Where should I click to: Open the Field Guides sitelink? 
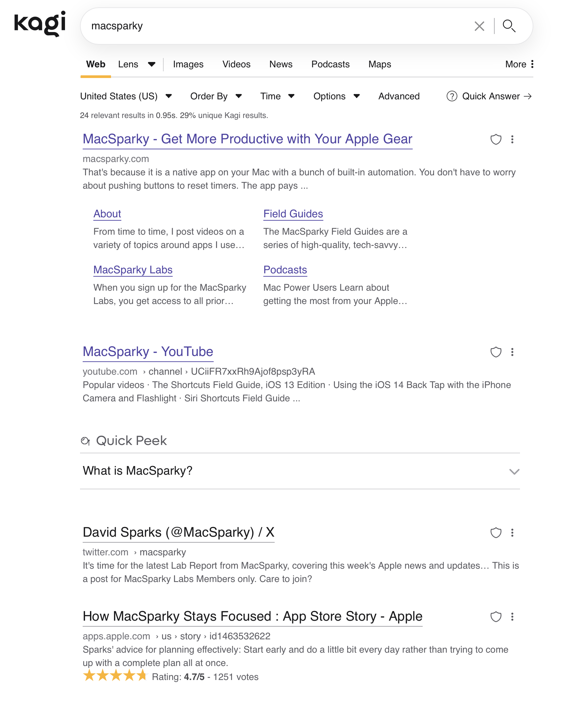coord(293,214)
